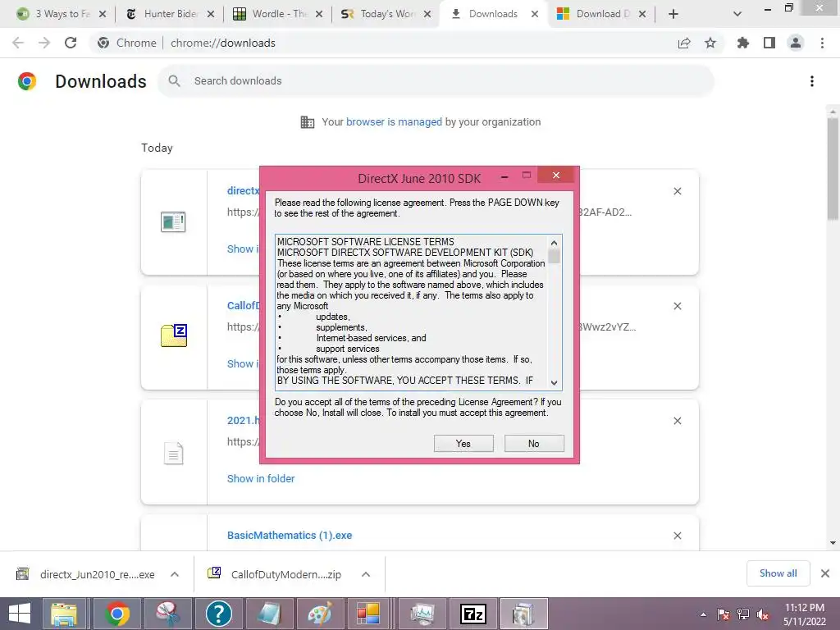
Task: Open the tab search dropdown chevron
Action: (737, 14)
